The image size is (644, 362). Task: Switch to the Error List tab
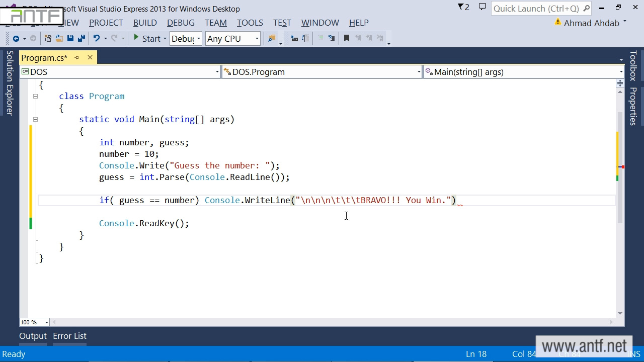[x=69, y=336]
